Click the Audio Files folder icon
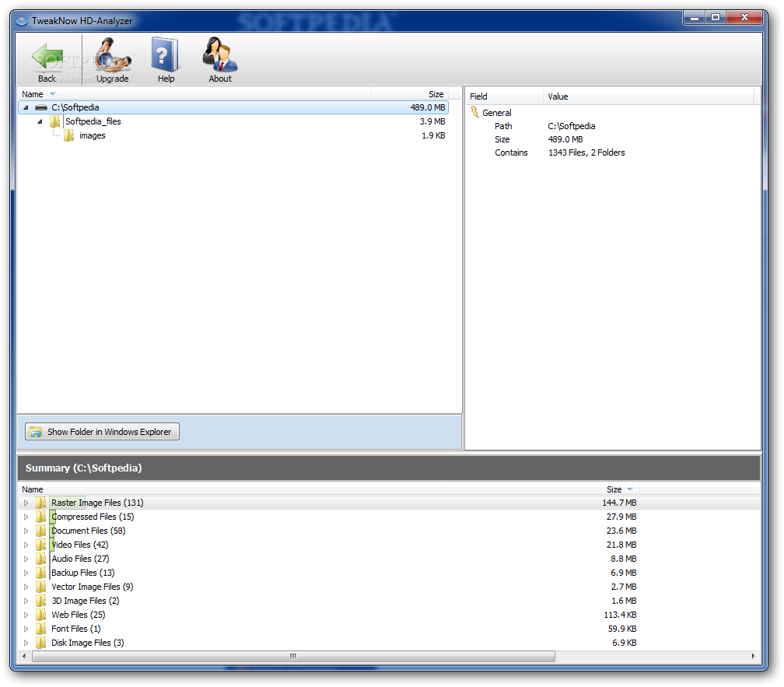The image size is (784, 687). (x=40, y=559)
